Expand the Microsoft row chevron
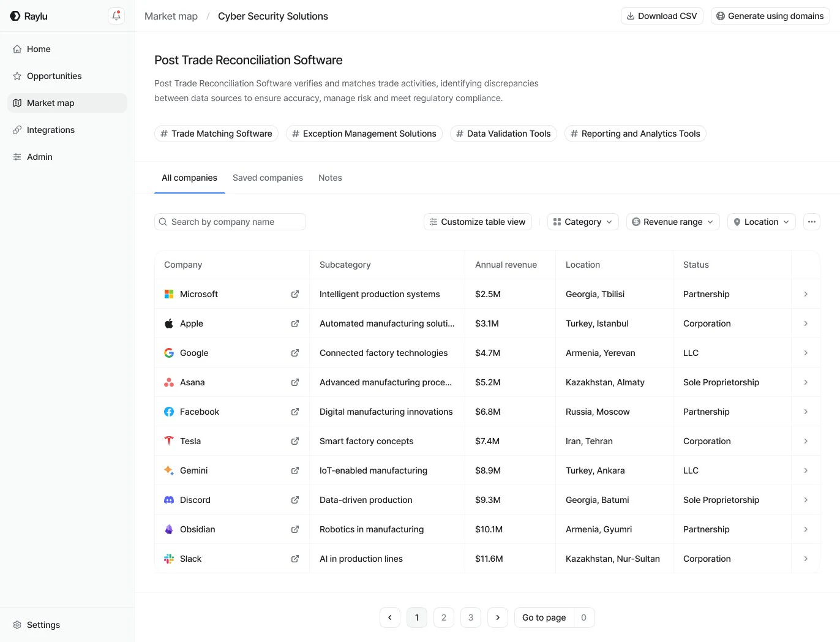This screenshot has width=840, height=642. pyautogui.click(x=806, y=294)
